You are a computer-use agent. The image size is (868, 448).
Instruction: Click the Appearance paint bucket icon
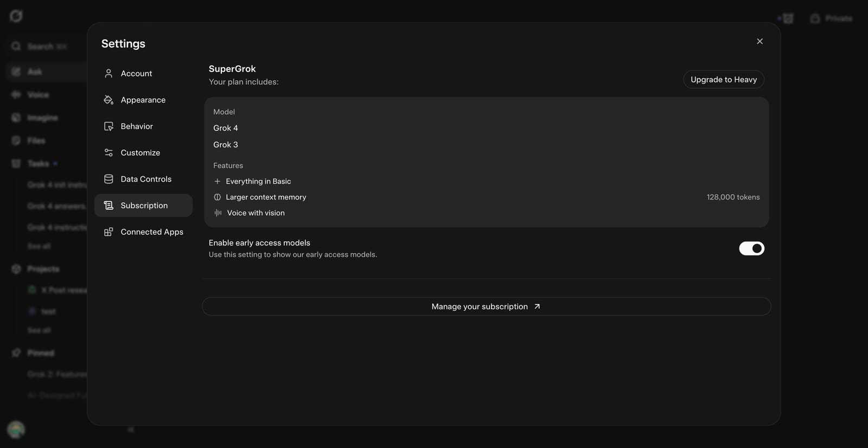(108, 100)
